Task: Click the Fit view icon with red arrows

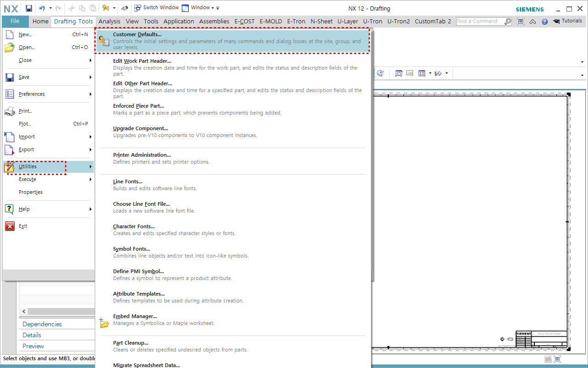Action: pyautogui.click(x=422, y=73)
